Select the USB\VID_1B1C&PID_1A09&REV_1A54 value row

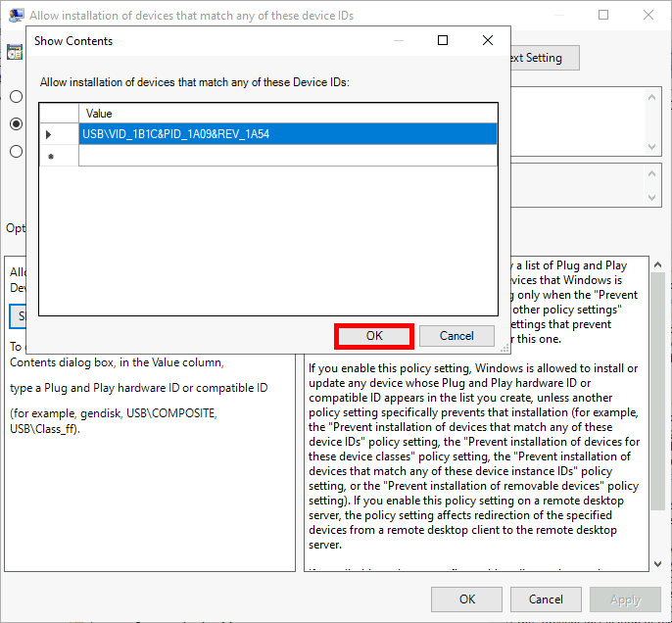point(288,134)
